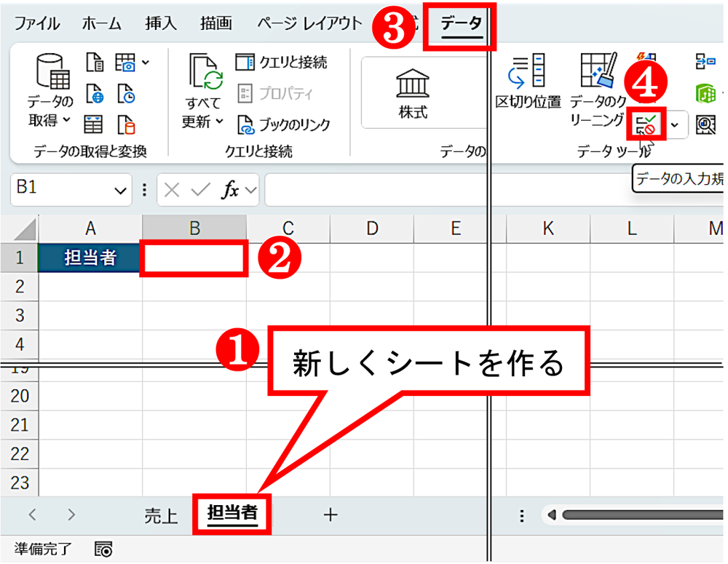This screenshot has height=564, width=728.
Task: Select column E header
Action: pyautogui.click(x=451, y=229)
